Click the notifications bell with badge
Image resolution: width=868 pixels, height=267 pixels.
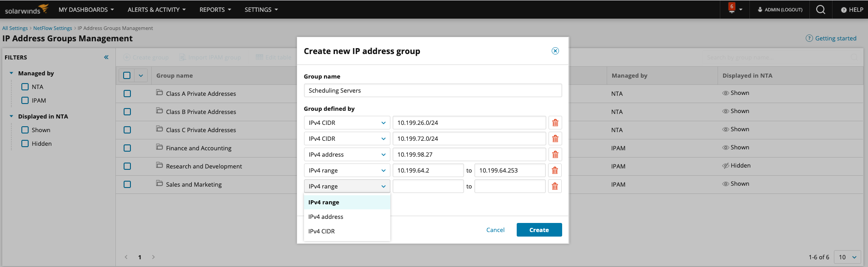click(732, 9)
